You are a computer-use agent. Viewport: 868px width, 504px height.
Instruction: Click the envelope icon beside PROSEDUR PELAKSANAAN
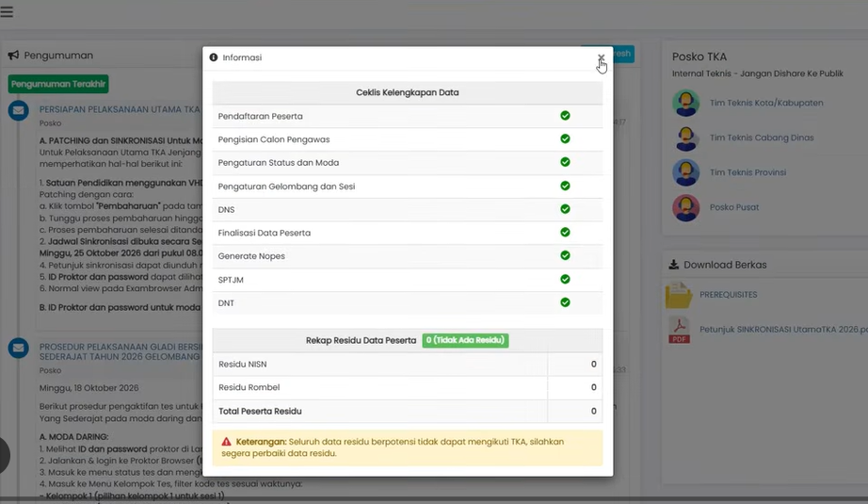click(x=18, y=348)
